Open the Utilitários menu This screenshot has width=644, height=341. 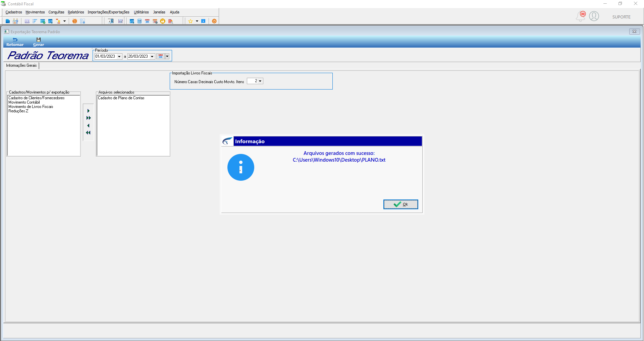click(141, 12)
